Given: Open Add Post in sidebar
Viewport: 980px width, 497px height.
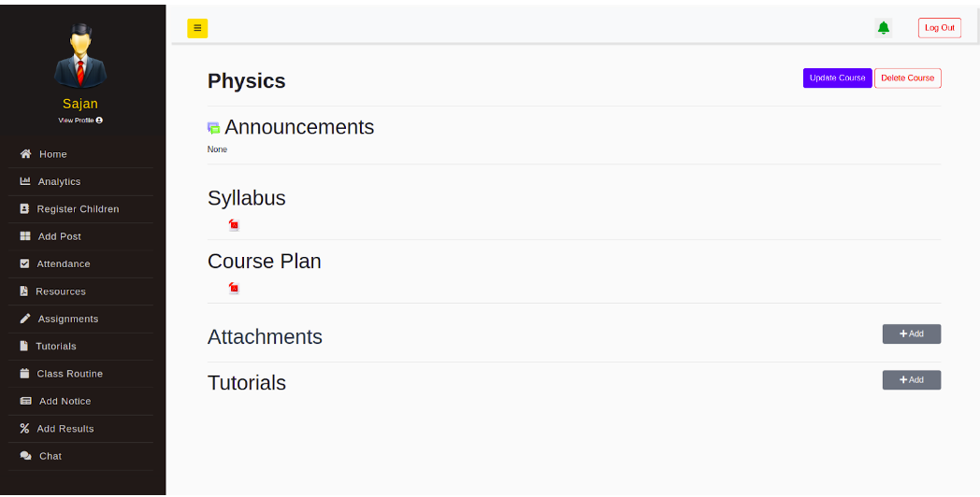Looking at the screenshot, I should click(x=59, y=236).
